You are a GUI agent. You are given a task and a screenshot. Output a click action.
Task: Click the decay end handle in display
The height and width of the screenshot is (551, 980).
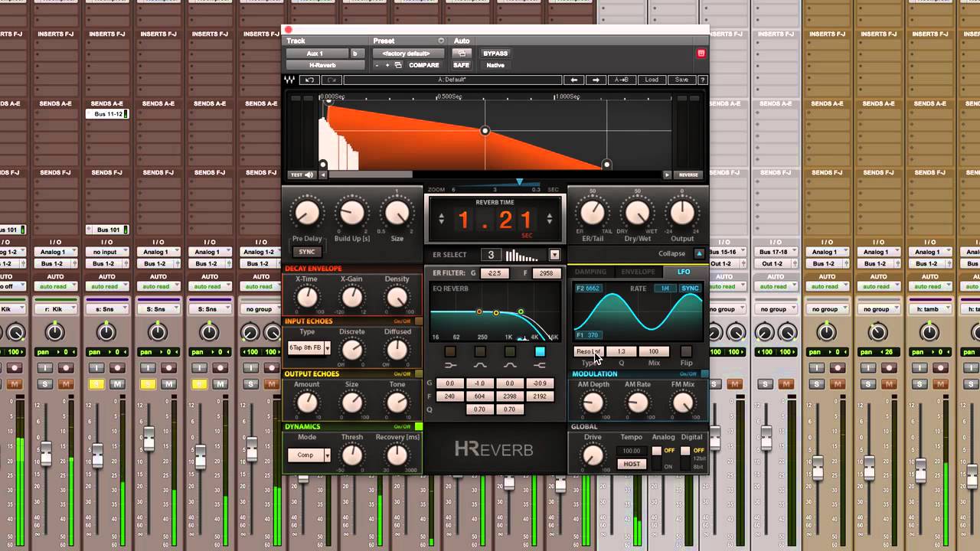point(607,165)
